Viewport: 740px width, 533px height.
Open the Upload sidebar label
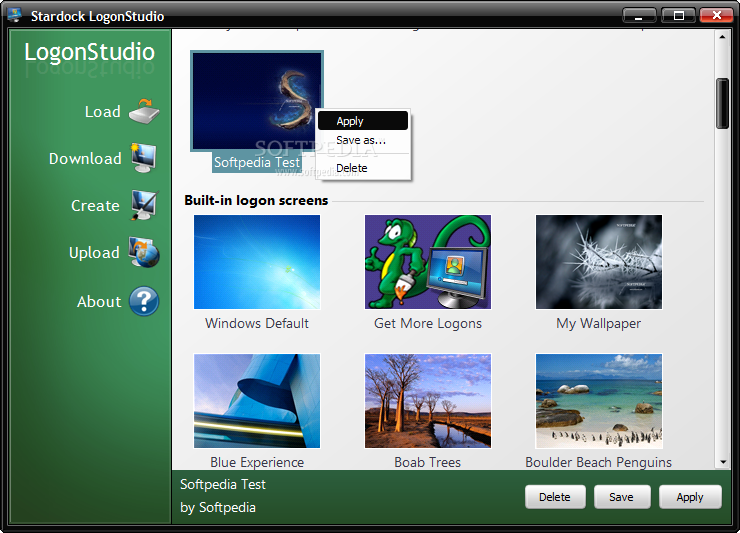pyautogui.click(x=94, y=253)
